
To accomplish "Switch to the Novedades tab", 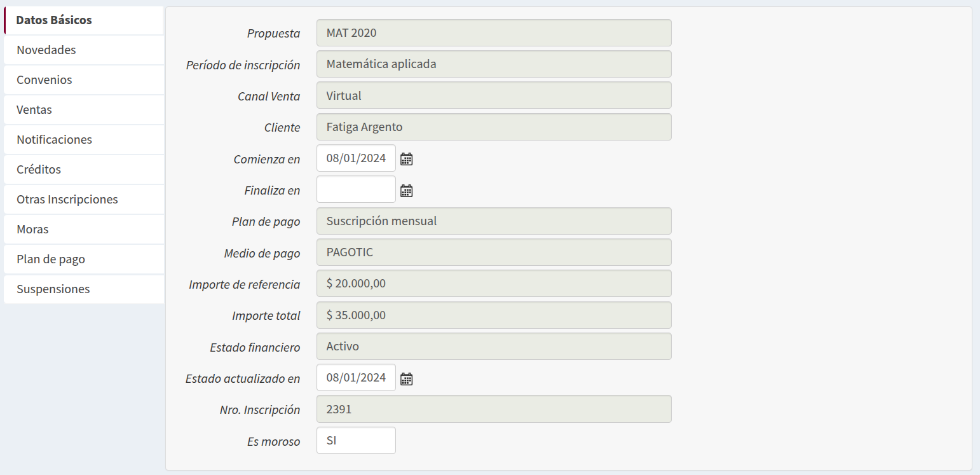I will [x=84, y=50].
